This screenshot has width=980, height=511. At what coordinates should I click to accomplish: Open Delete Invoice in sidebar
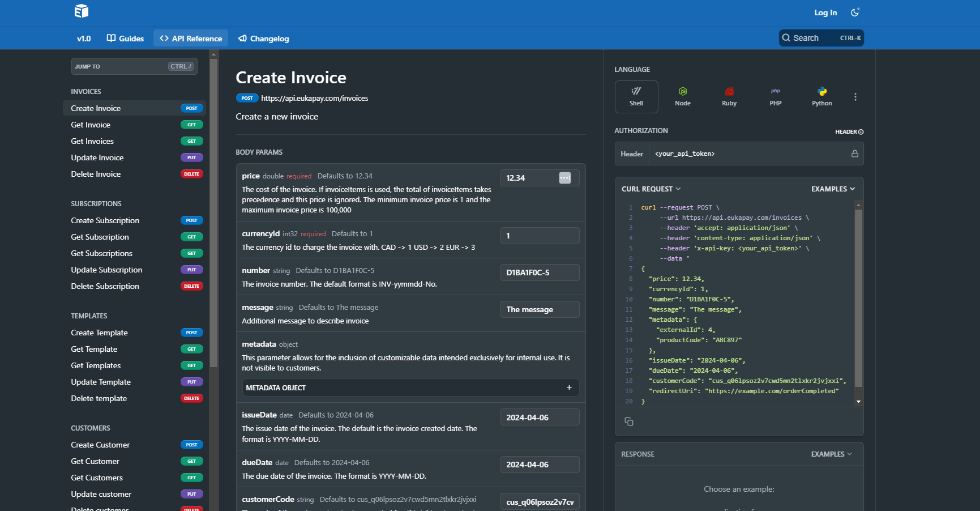point(134,174)
